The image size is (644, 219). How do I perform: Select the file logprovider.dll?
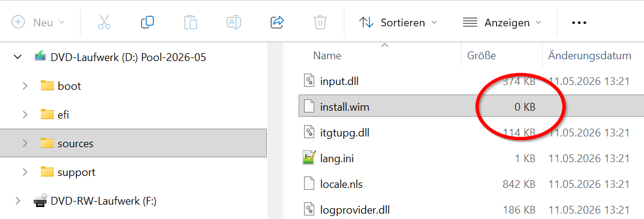pos(355,210)
